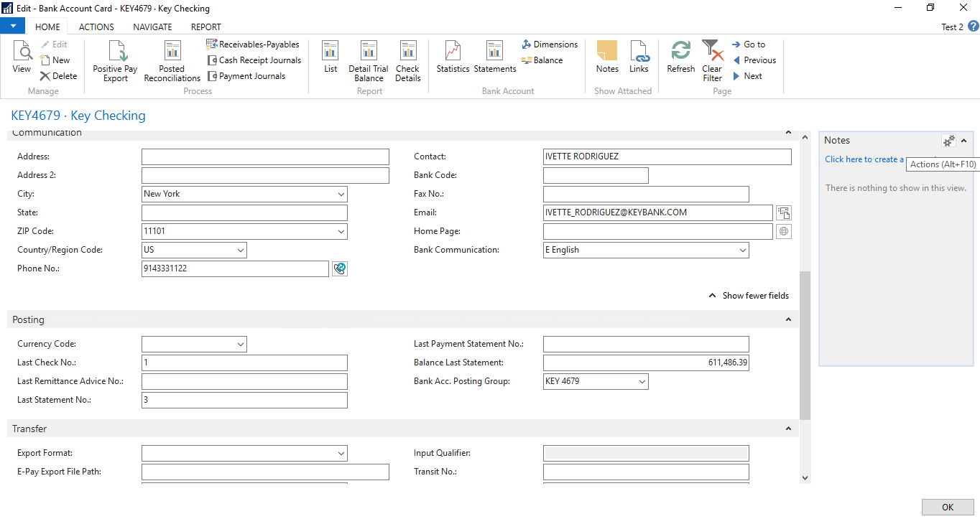The width and height of the screenshot is (980, 519).
Task: Click in Last Statement No. field
Action: pos(244,400)
